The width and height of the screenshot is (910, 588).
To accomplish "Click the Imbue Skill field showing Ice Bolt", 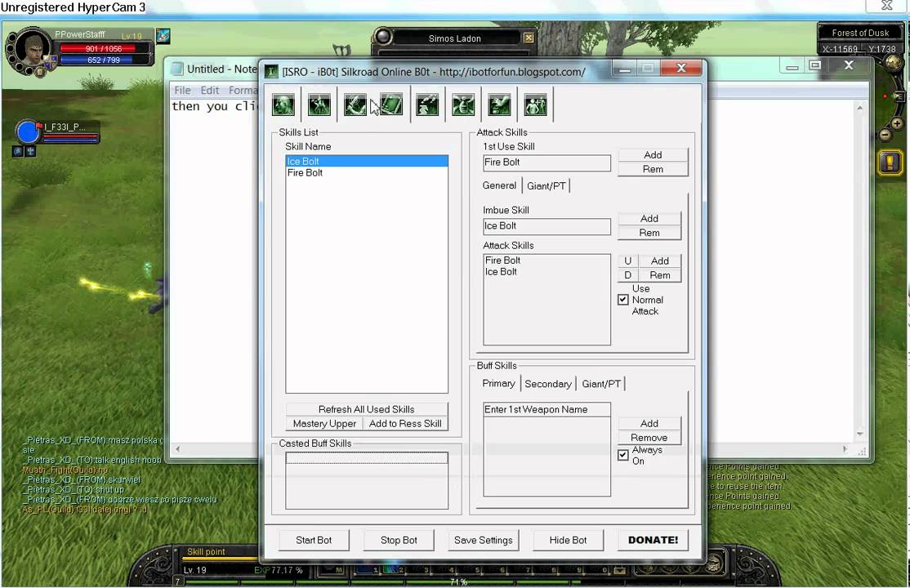I will pos(546,225).
